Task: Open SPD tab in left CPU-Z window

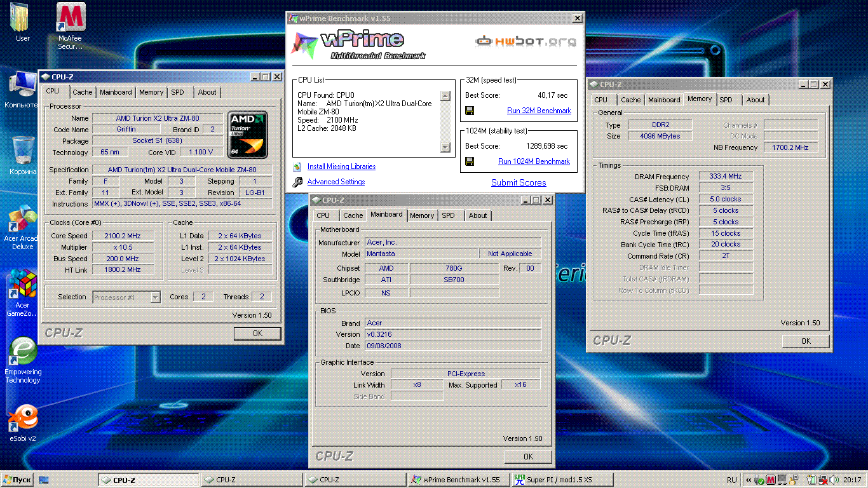Action: pyautogui.click(x=178, y=92)
